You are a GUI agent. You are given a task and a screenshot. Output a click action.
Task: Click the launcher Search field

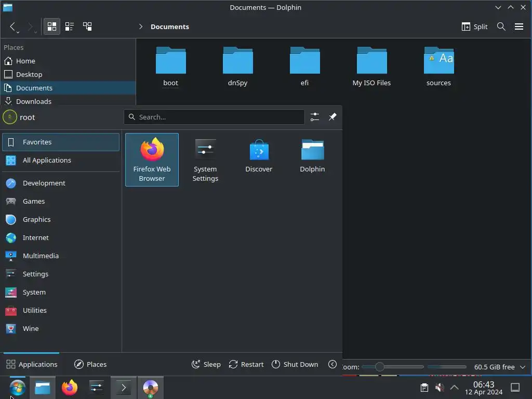click(x=214, y=117)
